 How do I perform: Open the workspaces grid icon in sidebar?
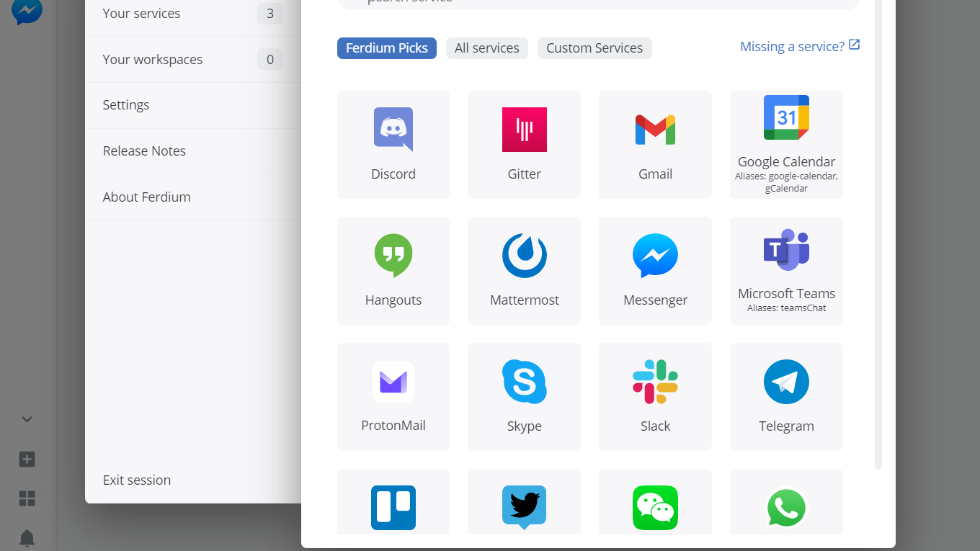pos(27,498)
